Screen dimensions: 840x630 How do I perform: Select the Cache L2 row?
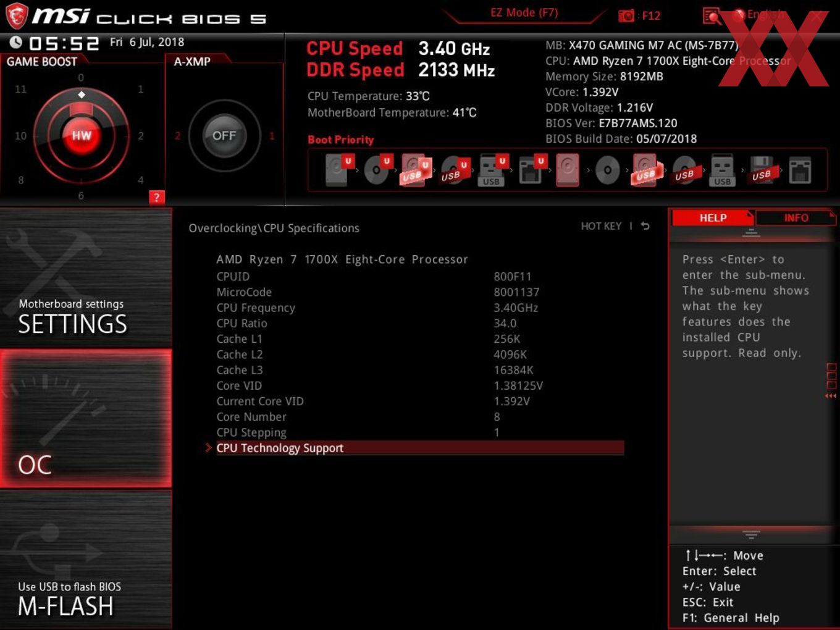[420, 354]
